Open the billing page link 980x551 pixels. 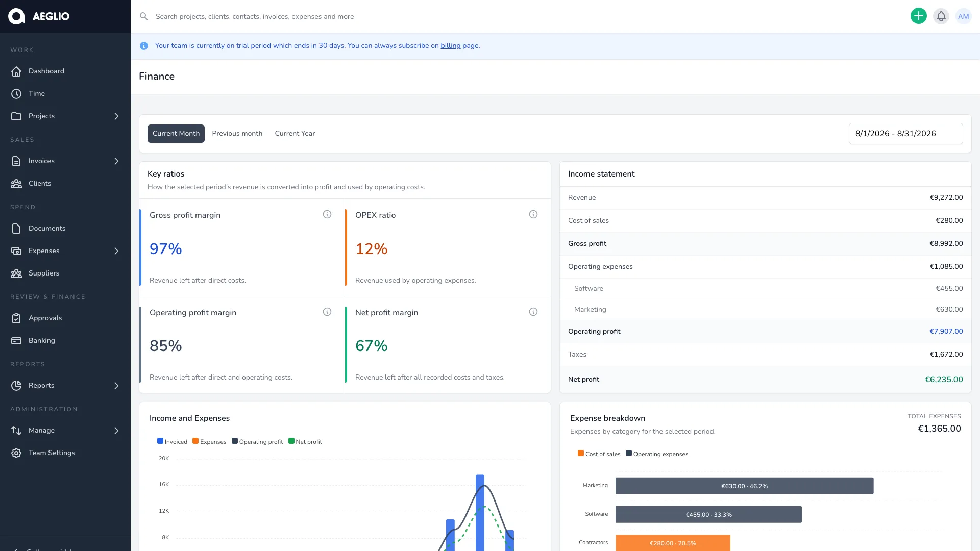(451, 46)
